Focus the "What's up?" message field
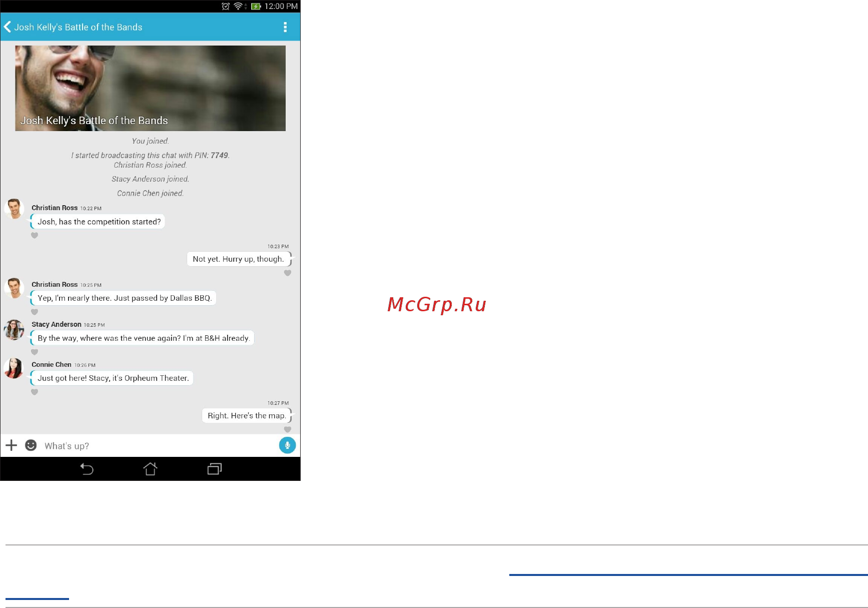This screenshot has width=868, height=608. tap(158, 446)
